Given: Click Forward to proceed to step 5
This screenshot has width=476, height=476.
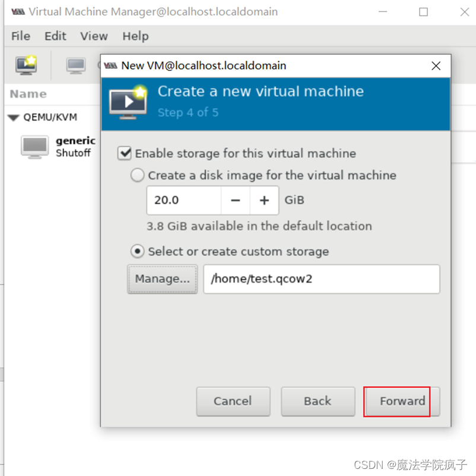Looking at the screenshot, I should [402, 401].
